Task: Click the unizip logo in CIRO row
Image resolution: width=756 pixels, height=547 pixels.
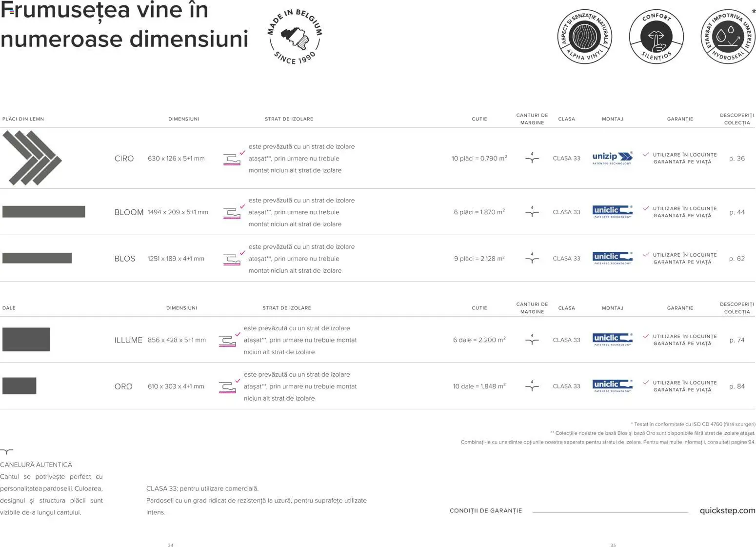Action: tap(612, 158)
